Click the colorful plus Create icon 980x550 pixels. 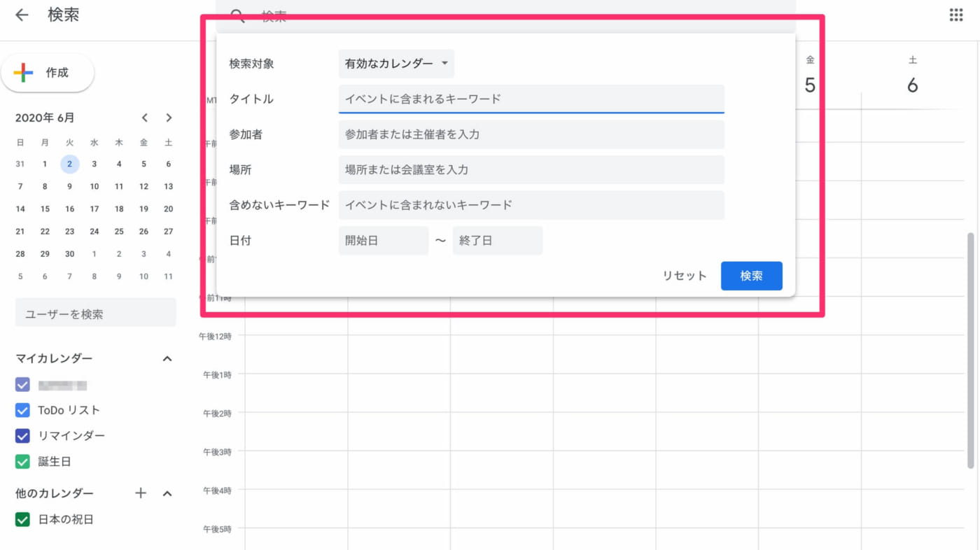[23, 72]
